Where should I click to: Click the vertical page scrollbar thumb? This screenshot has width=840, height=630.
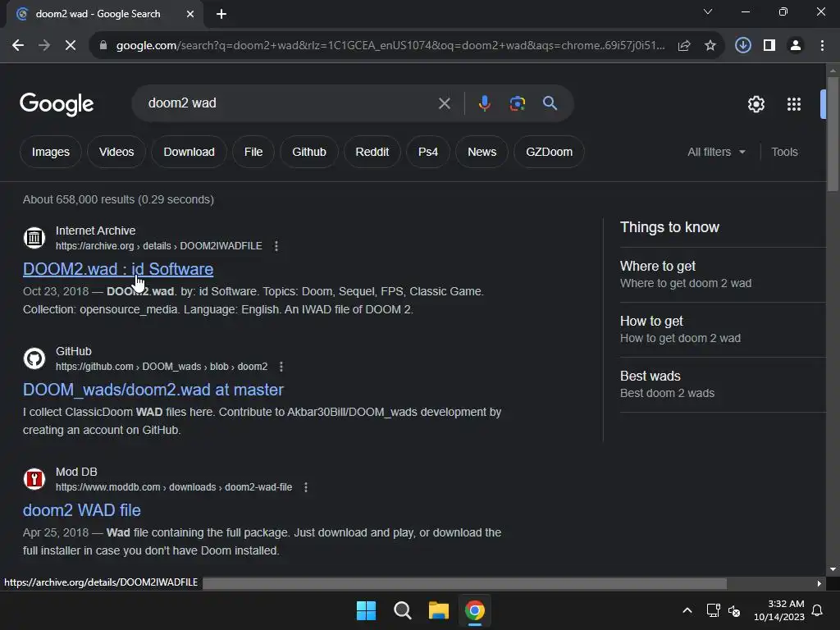pos(833,134)
